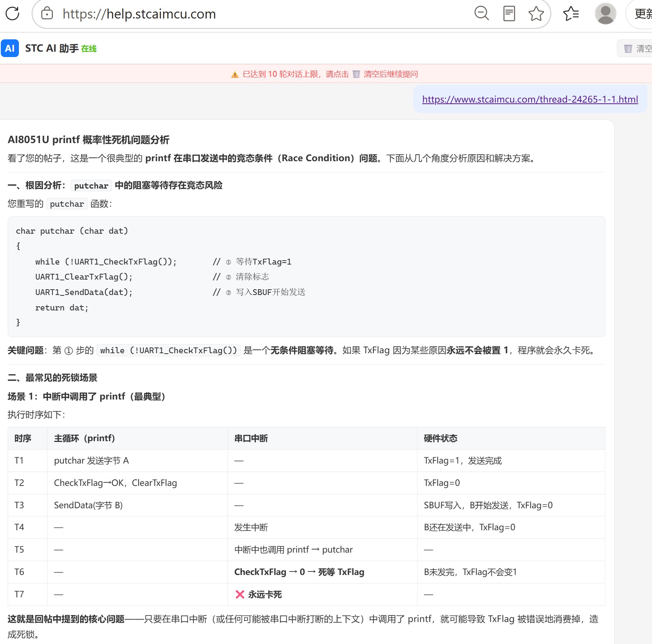Click the address bar URL help.stcaimcu.com

coord(139,14)
